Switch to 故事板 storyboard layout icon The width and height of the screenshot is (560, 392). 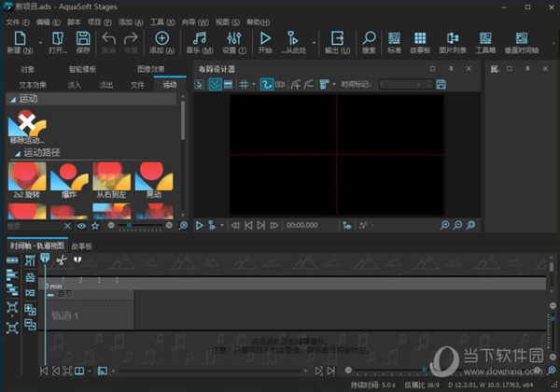(420, 38)
